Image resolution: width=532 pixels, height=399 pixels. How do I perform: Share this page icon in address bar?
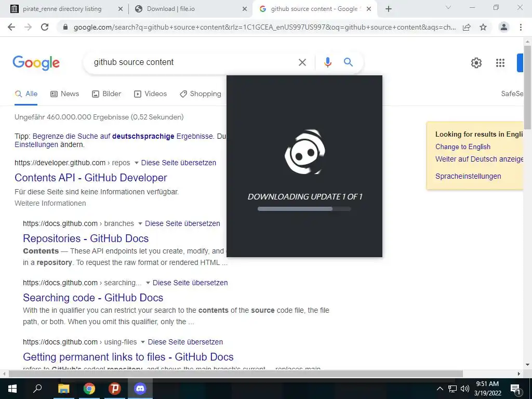[467, 27]
